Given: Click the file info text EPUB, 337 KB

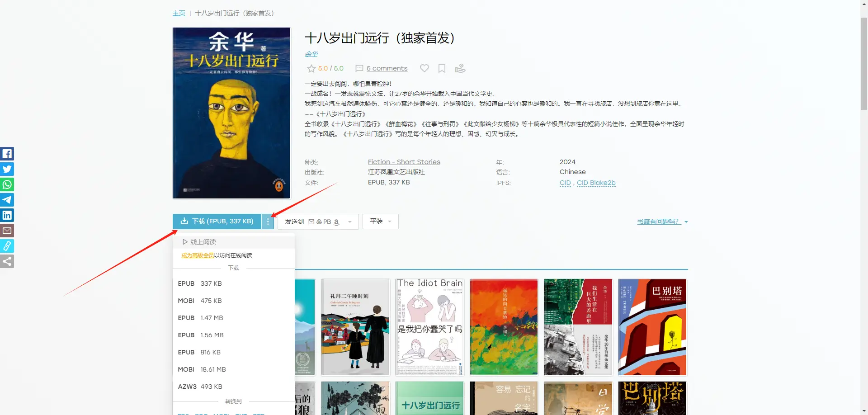Looking at the screenshot, I should pyautogui.click(x=389, y=182).
